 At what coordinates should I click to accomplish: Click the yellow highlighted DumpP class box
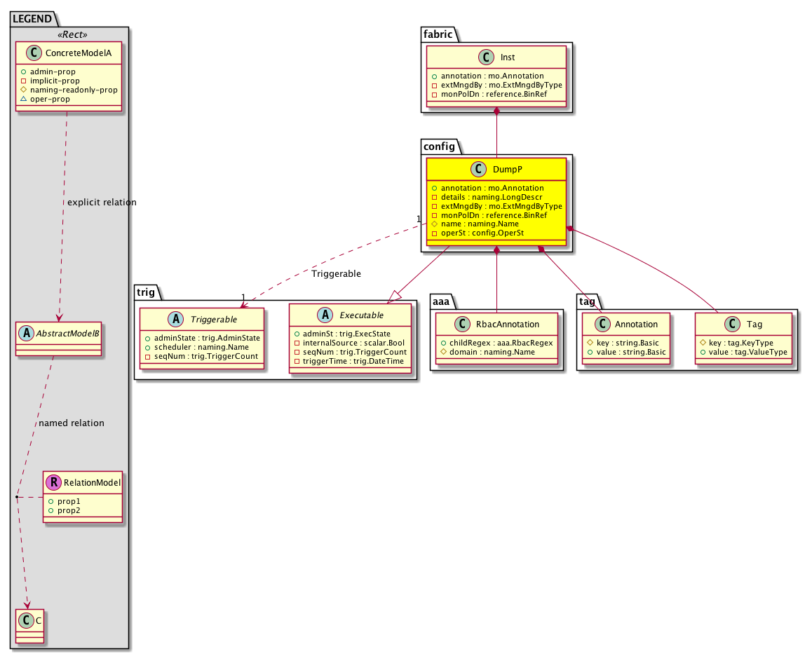[x=496, y=203]
